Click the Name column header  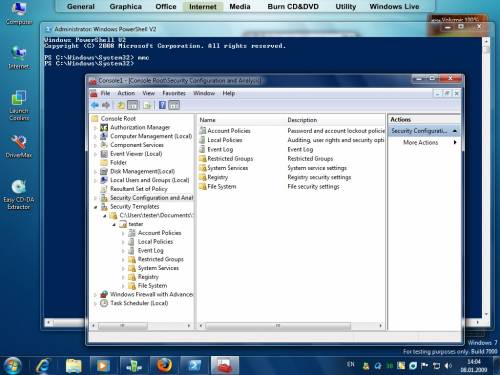coord(241,120)
